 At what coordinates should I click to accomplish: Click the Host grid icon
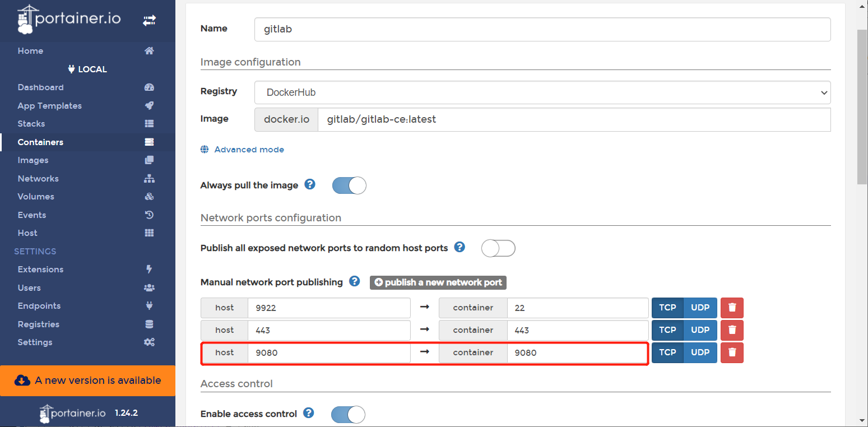[x=149, y=233]
